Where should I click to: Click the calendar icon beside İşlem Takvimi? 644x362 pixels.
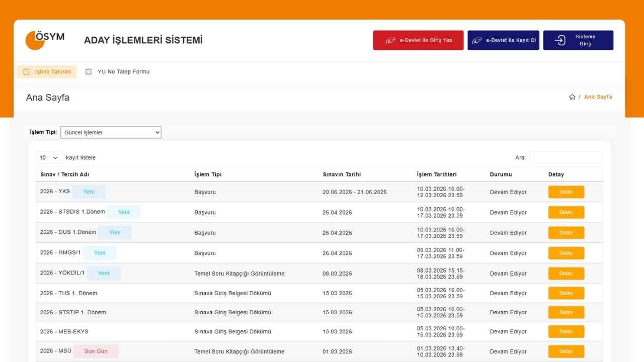tap(27, 72)
